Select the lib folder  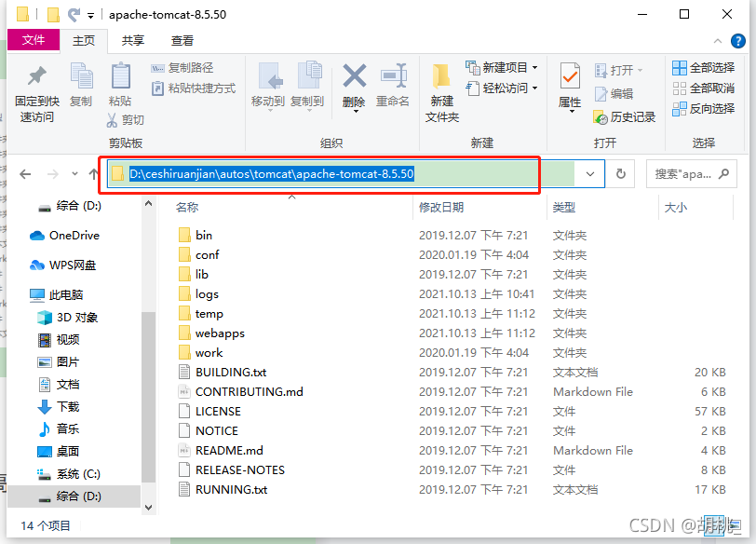[194, 275]
